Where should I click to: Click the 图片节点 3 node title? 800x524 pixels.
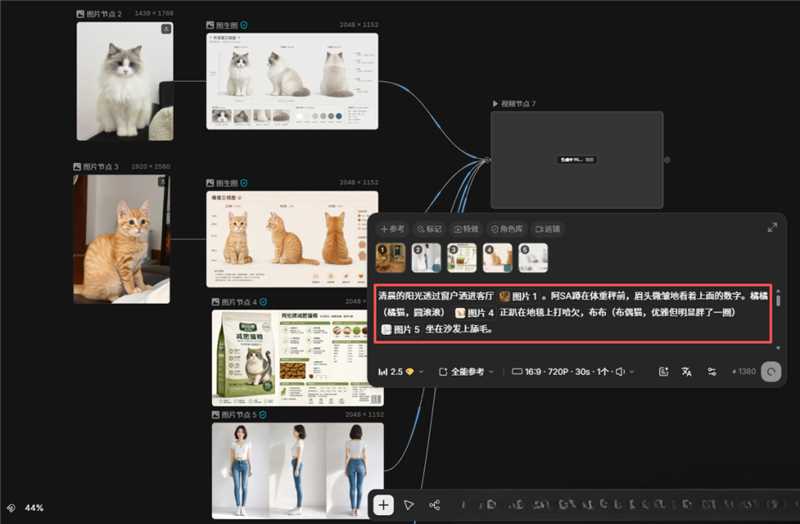coord(101,167)
